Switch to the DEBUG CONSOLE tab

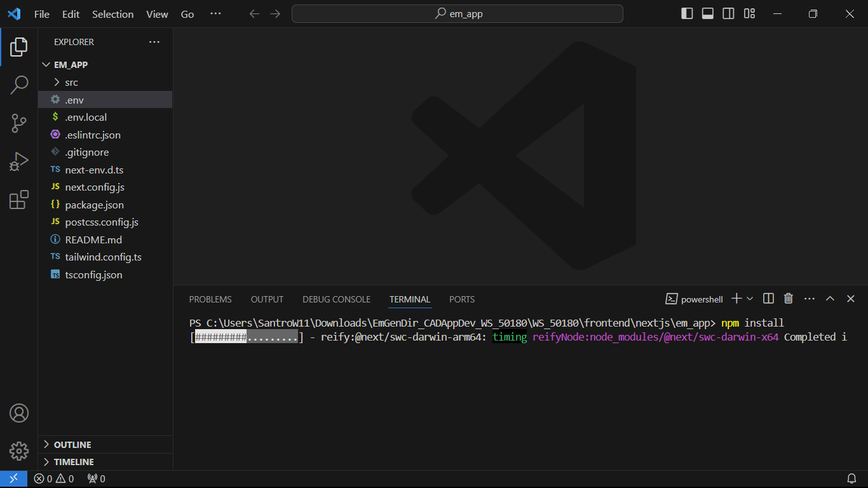(x=336, y=299)
